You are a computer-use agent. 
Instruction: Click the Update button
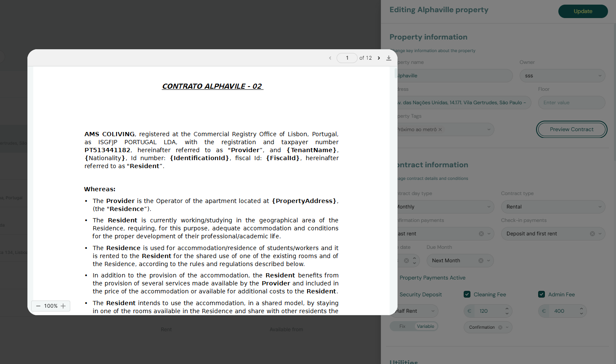coord(583,11)
